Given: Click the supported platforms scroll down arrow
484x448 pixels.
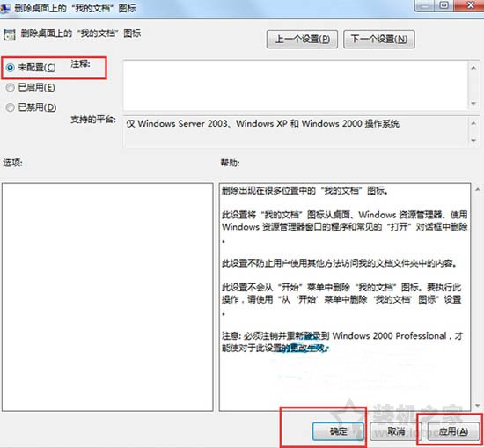Looking at the screenshot, I should (x=473, y=141).
